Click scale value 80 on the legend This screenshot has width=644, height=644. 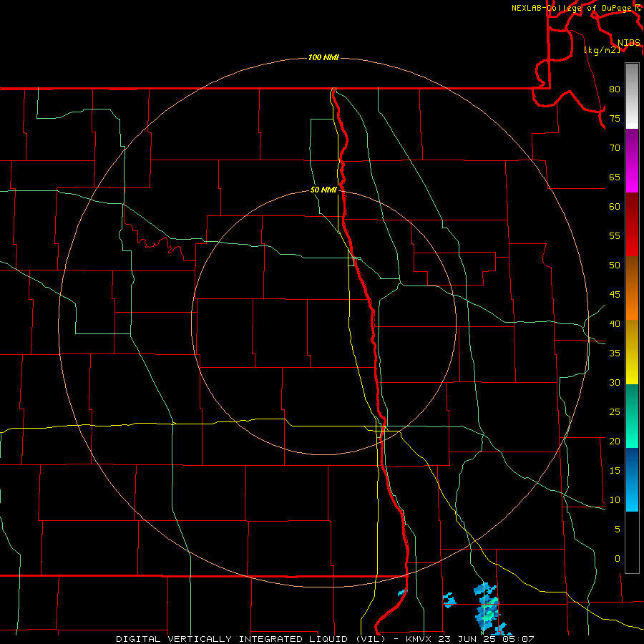(615, 89)
